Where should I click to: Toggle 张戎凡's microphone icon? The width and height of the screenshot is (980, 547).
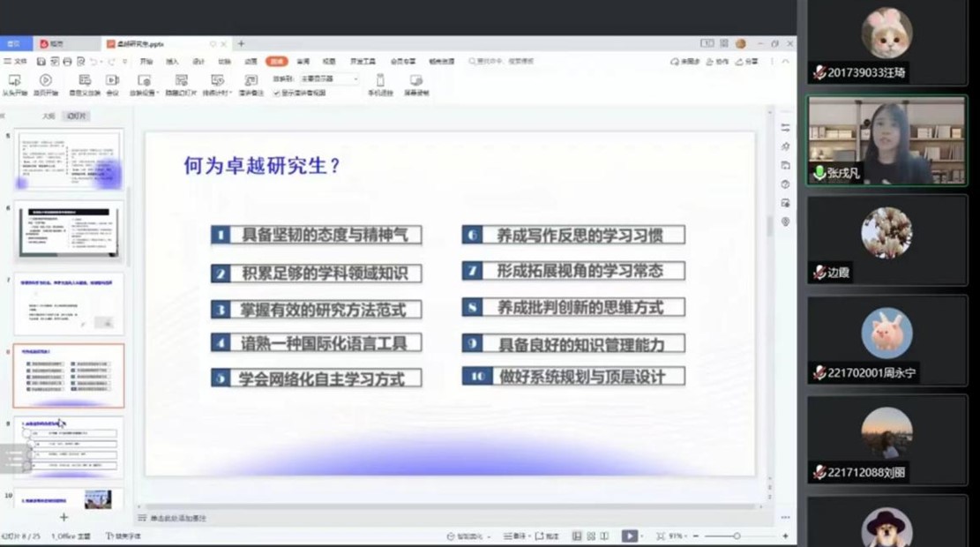[x=819, y=174]
